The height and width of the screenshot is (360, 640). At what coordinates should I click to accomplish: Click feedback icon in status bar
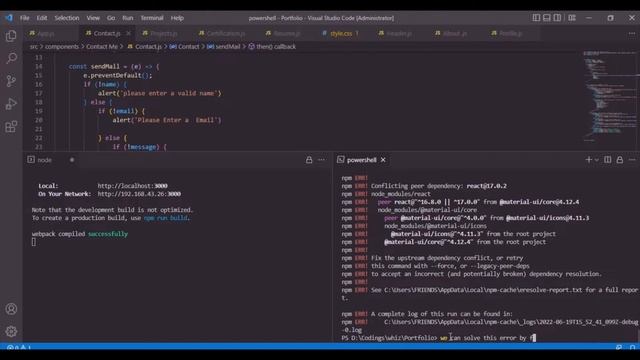coord(619,347)
